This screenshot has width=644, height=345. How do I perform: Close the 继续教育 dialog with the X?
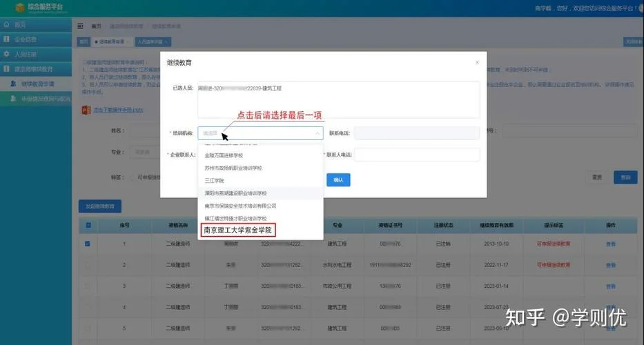(x=477, y=62)
